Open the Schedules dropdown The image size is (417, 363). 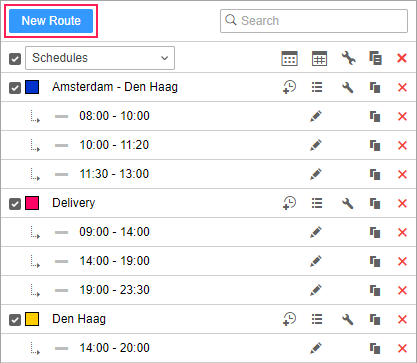click(100, 58)
